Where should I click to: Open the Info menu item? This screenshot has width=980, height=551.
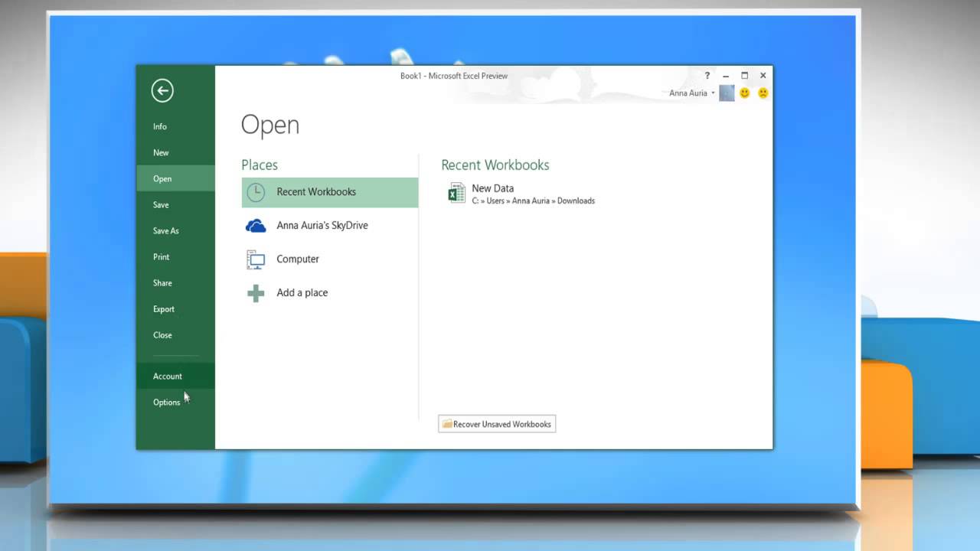(175, 127)
